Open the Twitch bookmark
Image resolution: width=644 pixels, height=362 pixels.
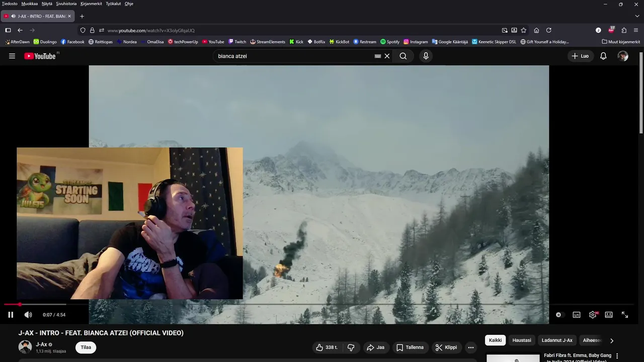coord(237,42)
